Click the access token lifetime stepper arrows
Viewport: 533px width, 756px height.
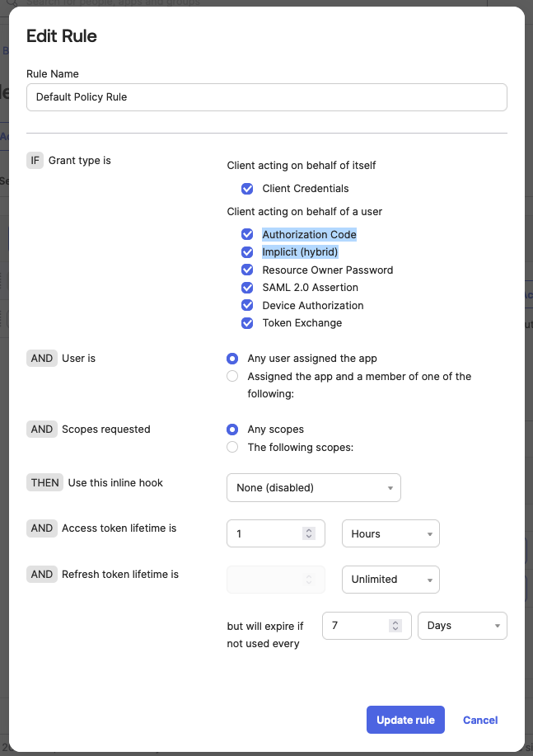coord(309,533)
